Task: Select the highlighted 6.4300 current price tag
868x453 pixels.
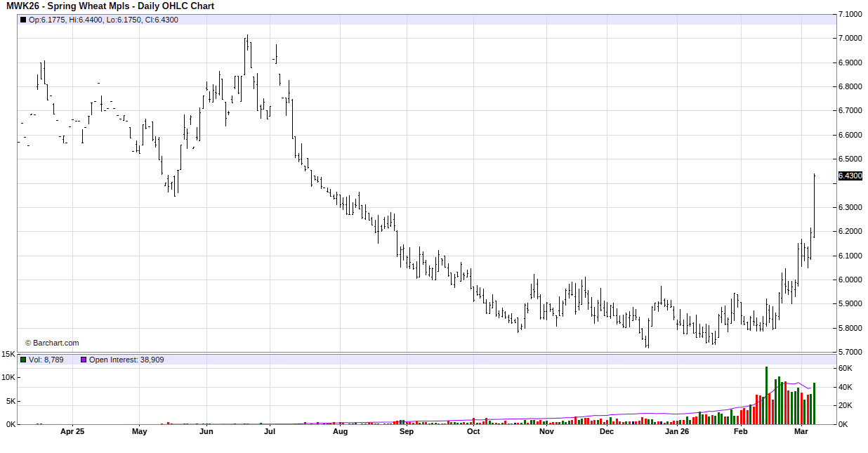Action: (x=850, y=176)
